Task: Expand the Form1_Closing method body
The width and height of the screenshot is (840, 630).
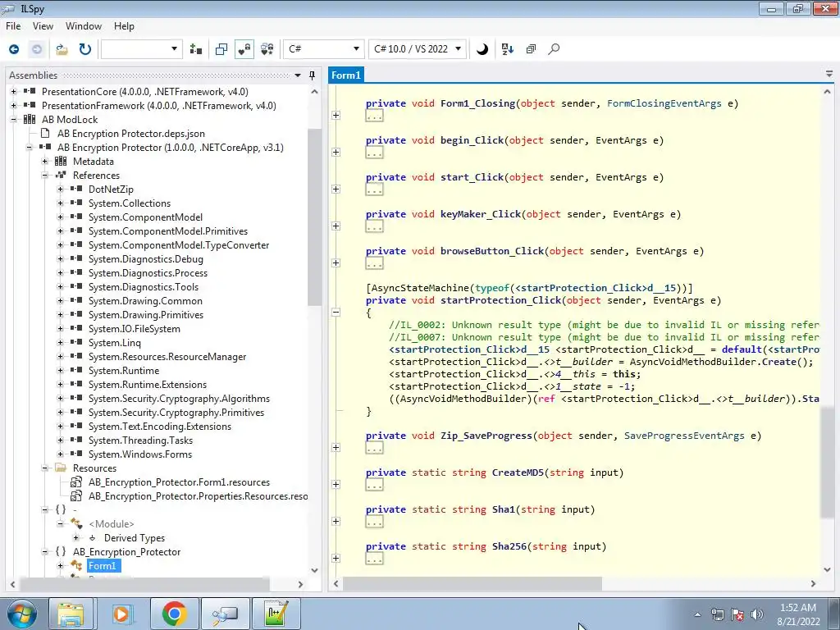Action: click(336, 115)
